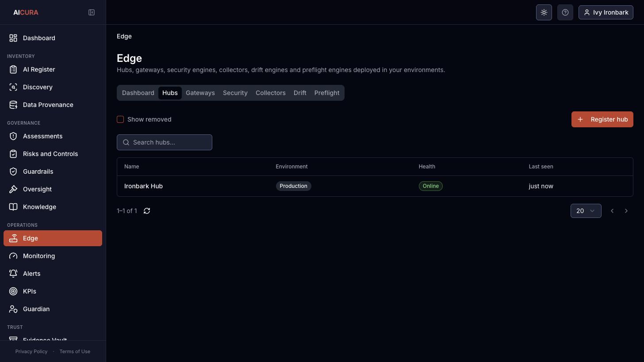Click the AICURA logo

point(26,12)
